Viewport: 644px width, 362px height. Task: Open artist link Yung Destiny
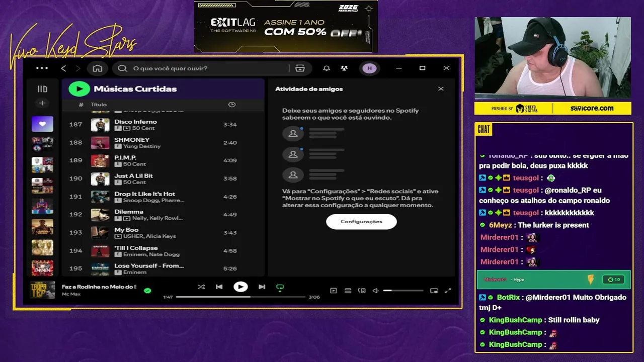click(x=142, y=146)
